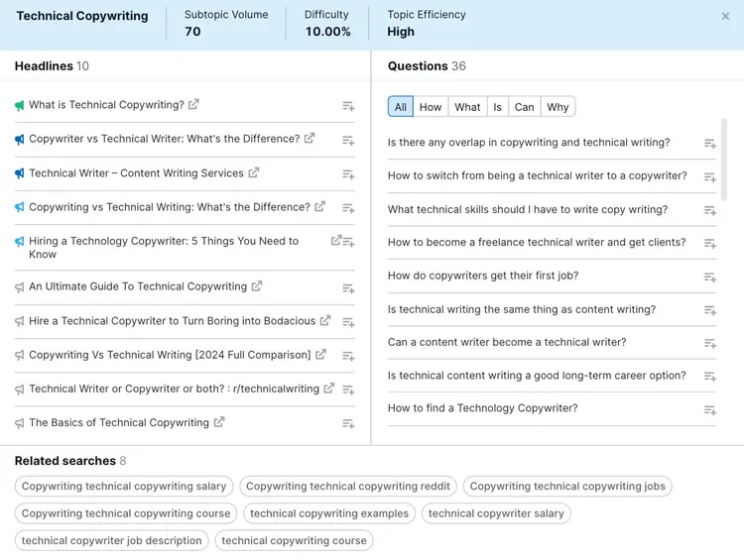Screen dimensions: 744x560
Task: Filter questions by Is
Action: (x=497, y=107)
